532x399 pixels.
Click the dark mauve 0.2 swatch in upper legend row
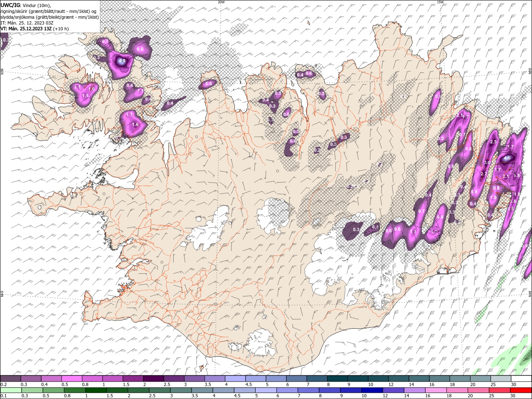(10, 379)
